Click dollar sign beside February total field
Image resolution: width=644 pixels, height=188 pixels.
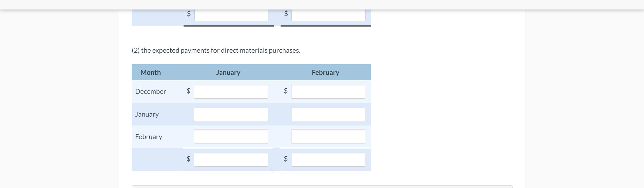pos(286,159)
